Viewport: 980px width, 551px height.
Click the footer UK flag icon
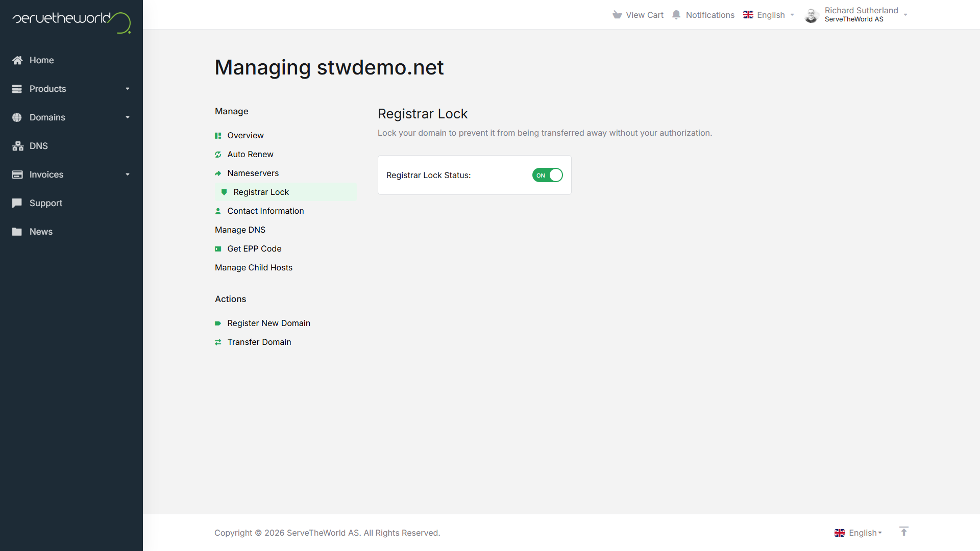pyautogui.click(x=840, y=533)
